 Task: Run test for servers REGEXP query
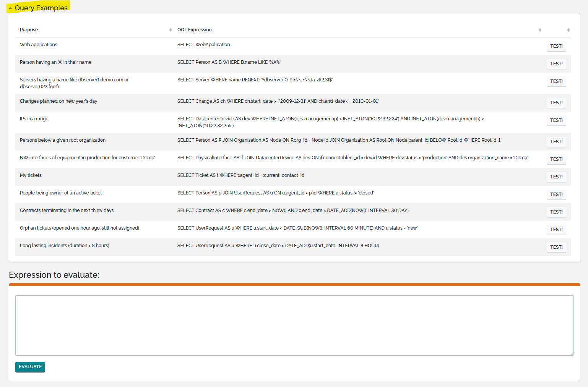[x=556, y=81]
